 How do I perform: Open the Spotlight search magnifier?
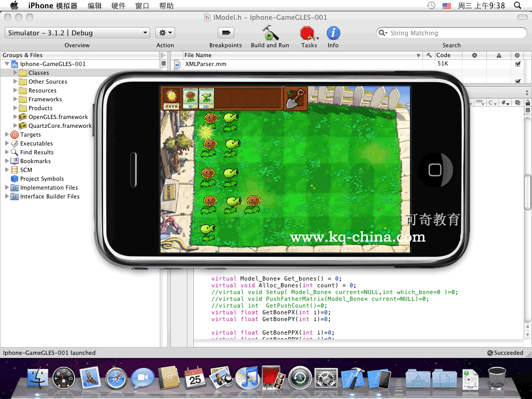(x=517, y=6)
